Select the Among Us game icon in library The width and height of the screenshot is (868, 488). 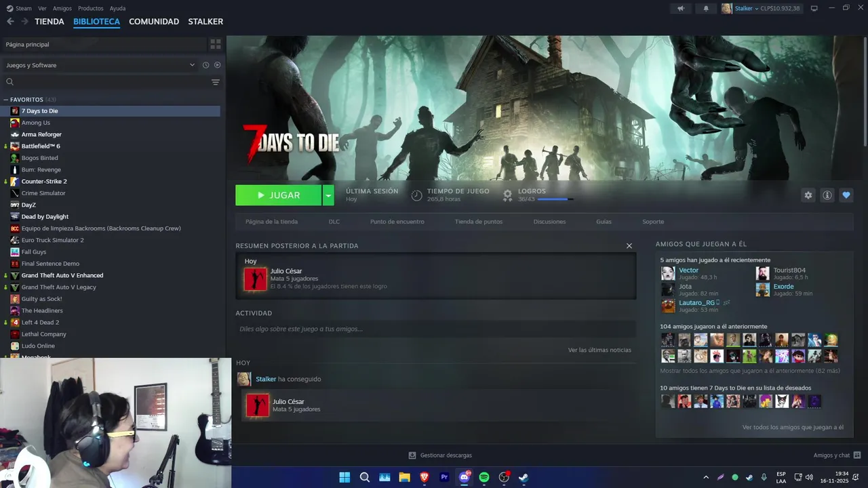point(15,123)
